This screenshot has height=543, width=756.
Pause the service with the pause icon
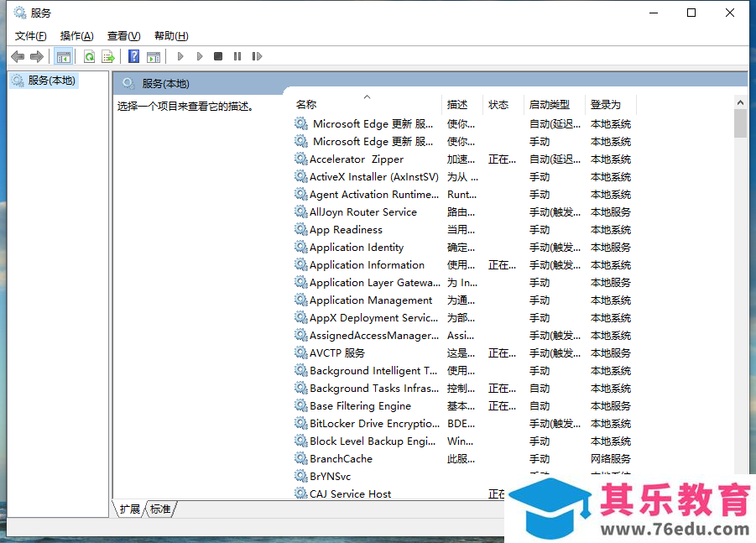point(237,56)
